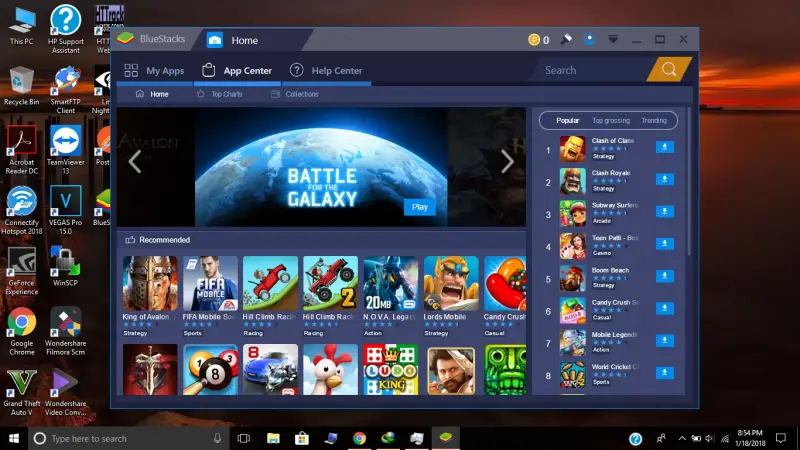The width and height of the screenshot is (800, 450).
Task: Open the chicken Hay Day game tile
Action: click(331, 369)
